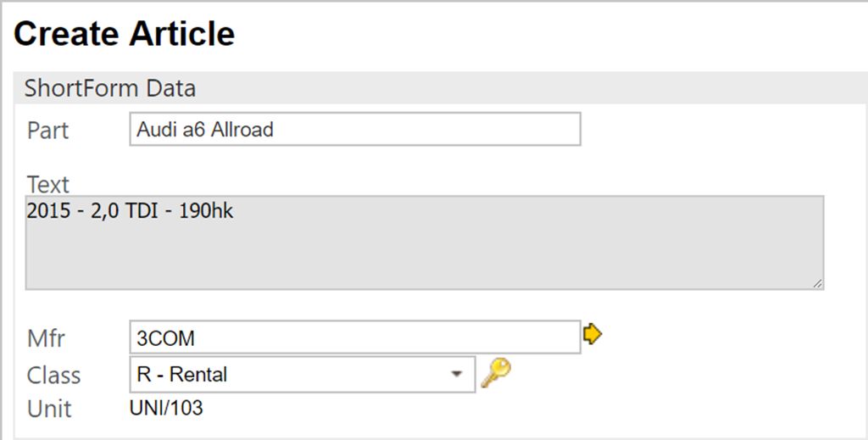
Task: Click the golden key icon beside Class
Action: 496,372
